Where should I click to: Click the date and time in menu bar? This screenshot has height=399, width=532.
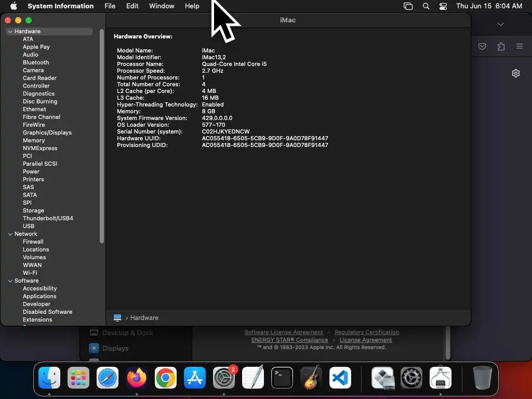pyautogui.click(x=489, y=6)
